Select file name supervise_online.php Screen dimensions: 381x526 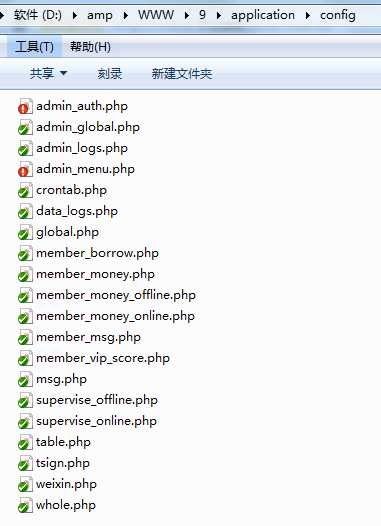point(96,421)
